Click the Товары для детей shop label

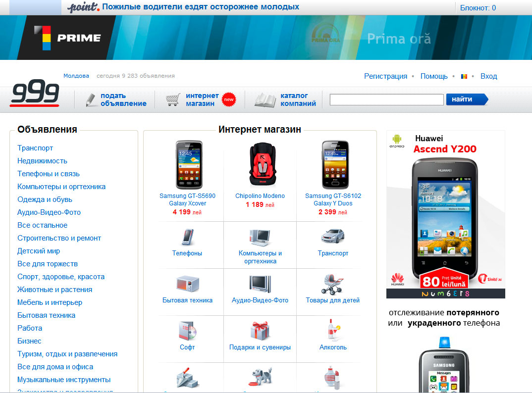point(333,300)
